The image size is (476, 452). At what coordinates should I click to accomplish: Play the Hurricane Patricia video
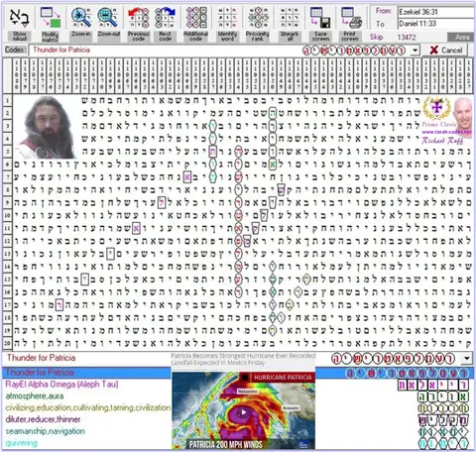pyautogui.click(x=244, y=412)
